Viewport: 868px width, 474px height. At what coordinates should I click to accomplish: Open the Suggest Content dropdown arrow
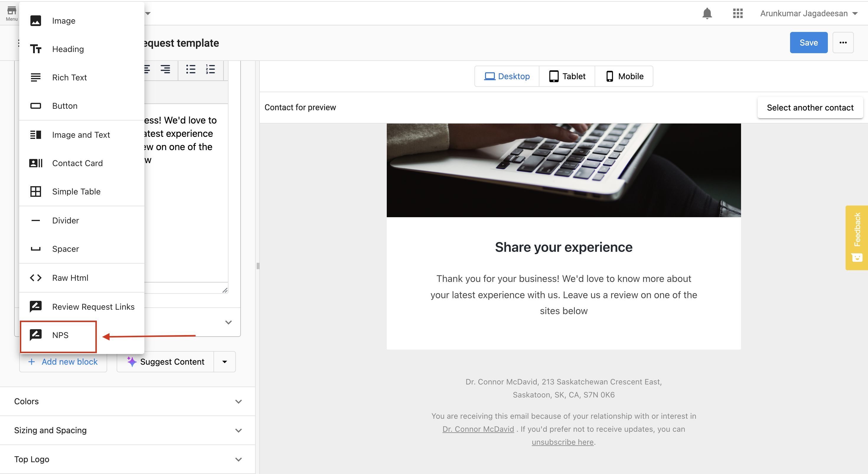pyautogui.click(x=225, y=362)
